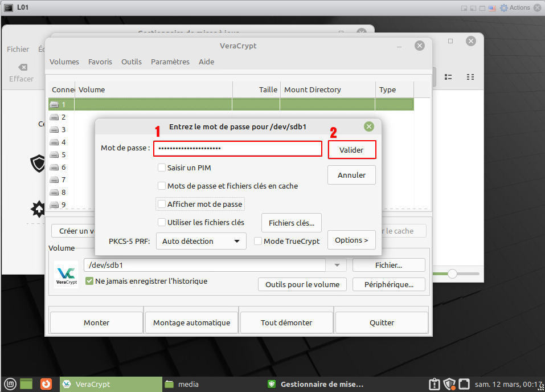Launch Firefox from the taskbar
This screenshot has height=392, width=545.
coord(46,384)
